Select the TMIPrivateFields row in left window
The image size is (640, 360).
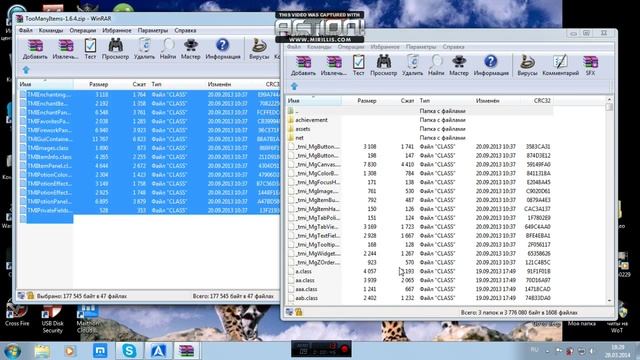click(x=149, y=211)
